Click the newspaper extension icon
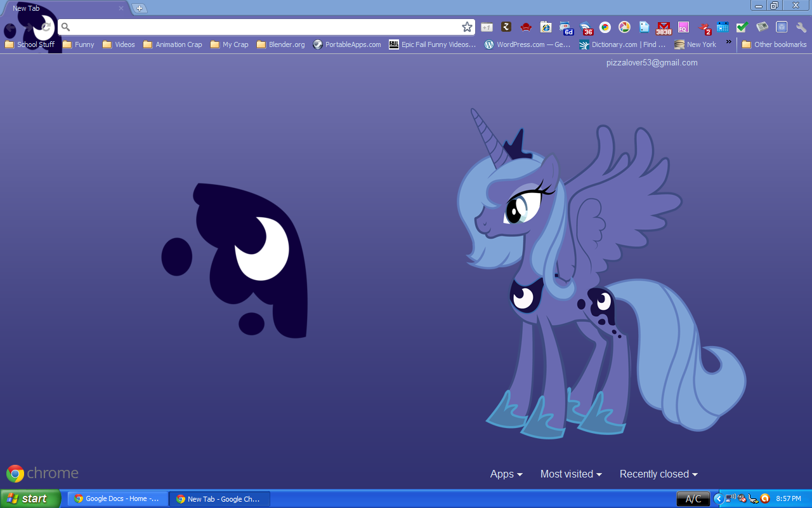812x508 pixels. pos(762,27)
